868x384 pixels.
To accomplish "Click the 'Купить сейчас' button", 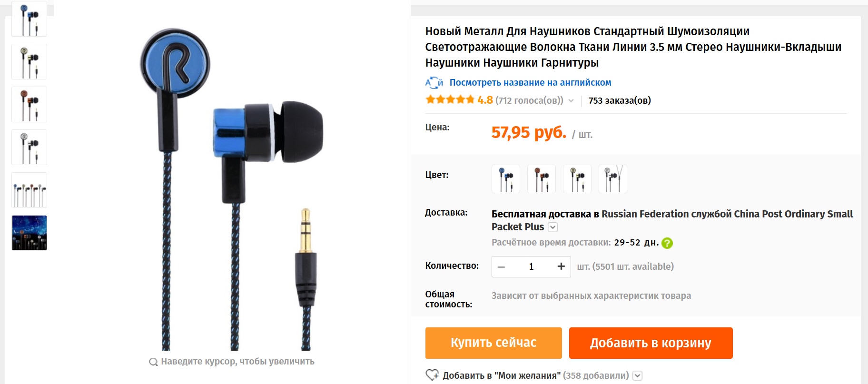I will [493, 343].
